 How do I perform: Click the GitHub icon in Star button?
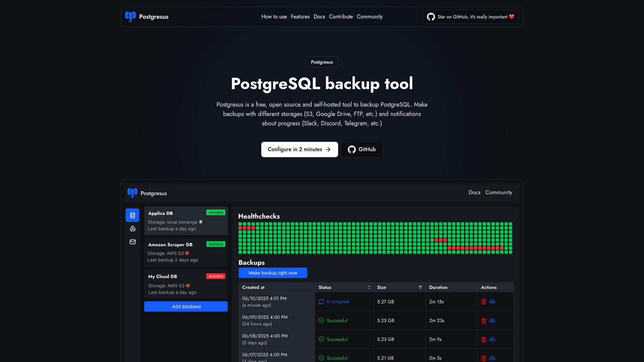click(431, 17)
